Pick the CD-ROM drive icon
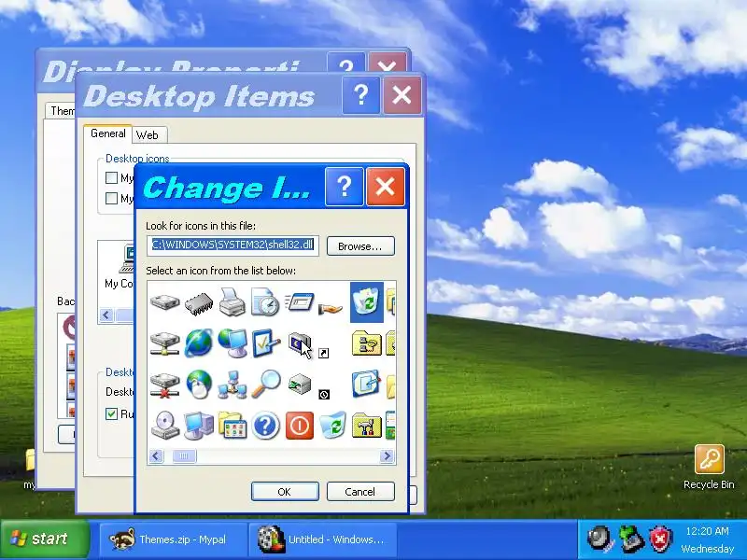The width and height of the screenshot is (747, 560). point(165,426)
